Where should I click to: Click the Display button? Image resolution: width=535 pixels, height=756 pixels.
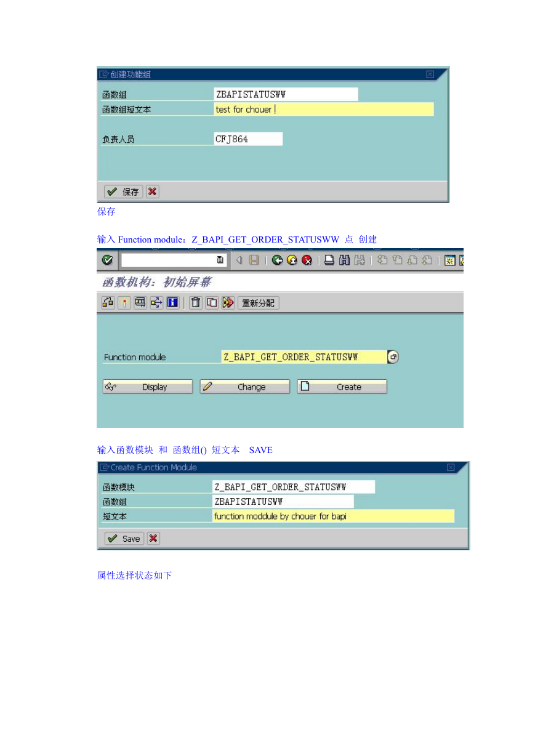coord(148,387)
